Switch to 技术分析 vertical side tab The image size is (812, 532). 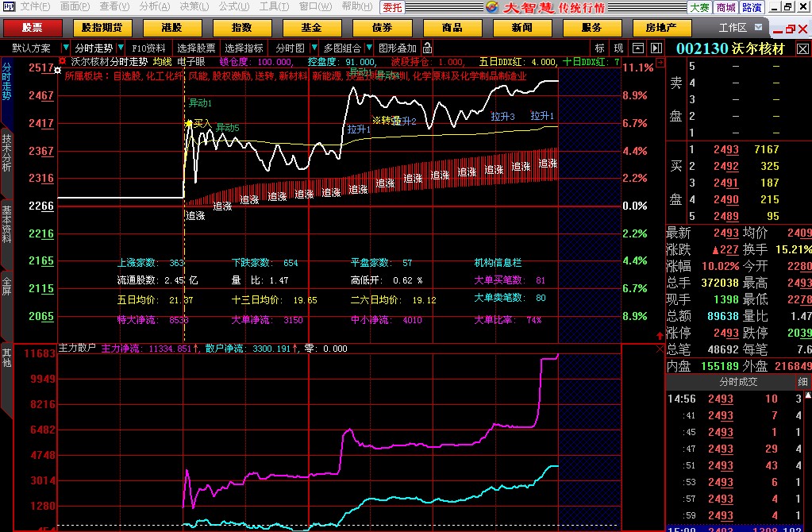6,153
